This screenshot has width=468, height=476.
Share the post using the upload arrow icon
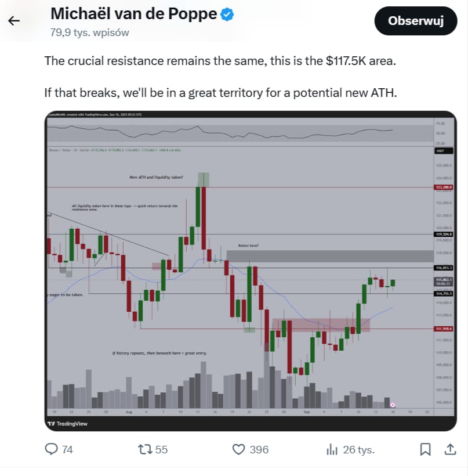coord(449,449)
